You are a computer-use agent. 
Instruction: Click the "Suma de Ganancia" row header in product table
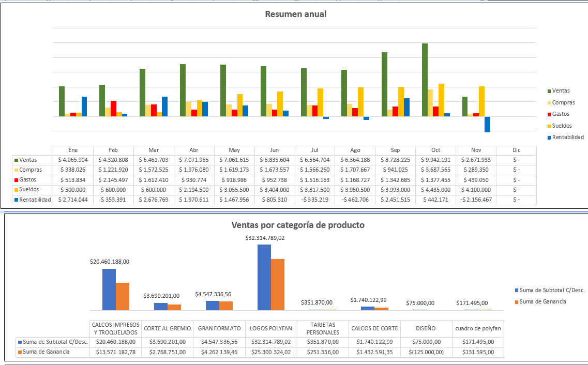53,352
